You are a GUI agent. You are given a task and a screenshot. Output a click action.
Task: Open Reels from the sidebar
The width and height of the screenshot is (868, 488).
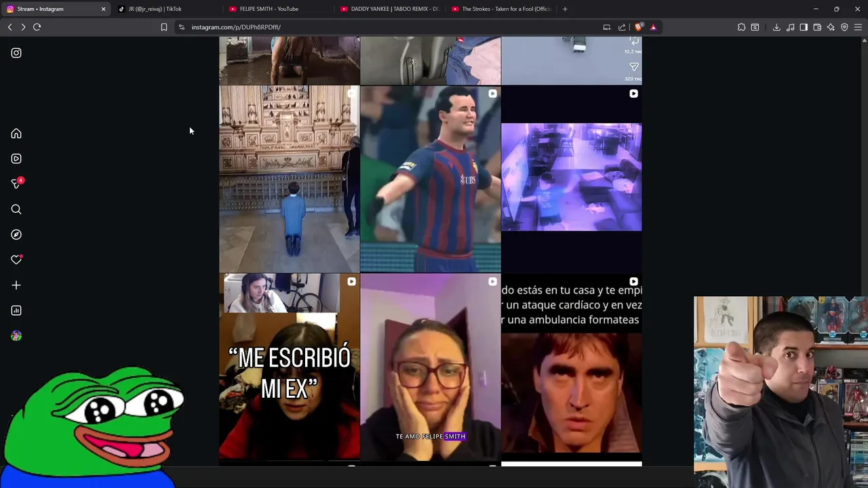point(16,159)
